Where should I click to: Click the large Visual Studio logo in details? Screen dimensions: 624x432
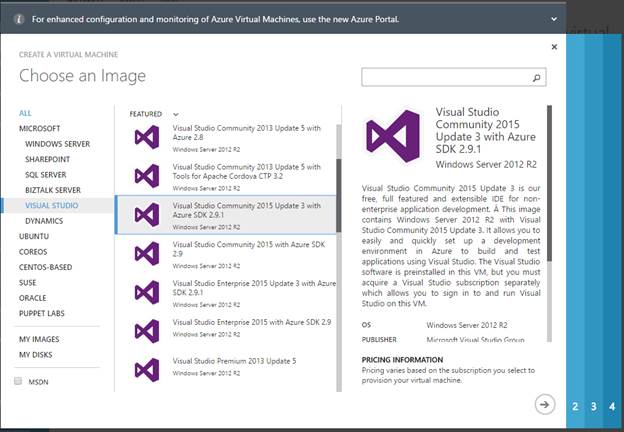pyautogui.click(x=393, y=136)
